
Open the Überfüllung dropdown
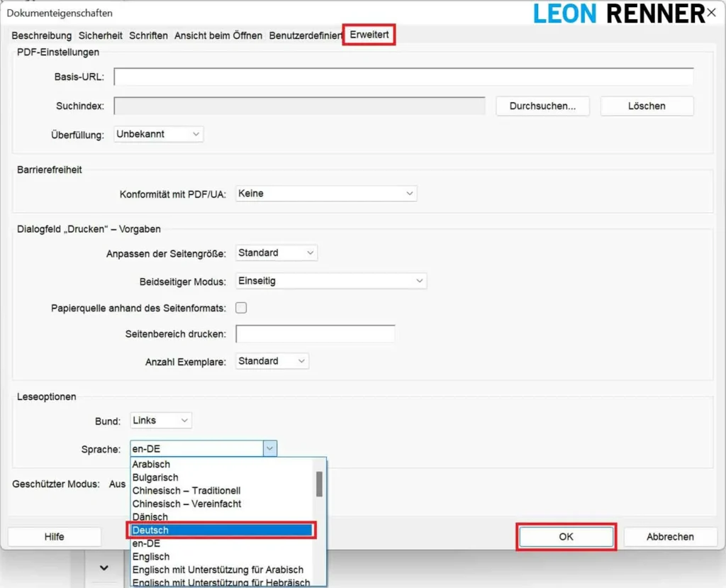[158, 134]
